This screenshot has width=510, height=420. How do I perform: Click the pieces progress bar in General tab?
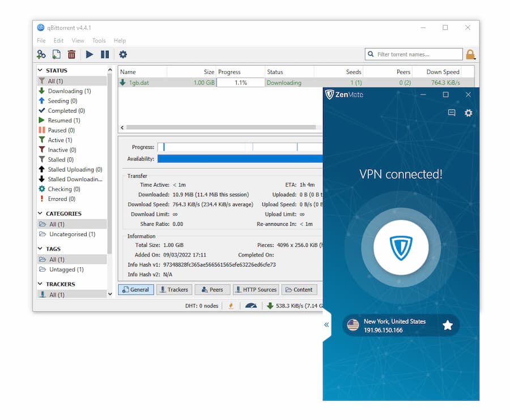point(240,147)
